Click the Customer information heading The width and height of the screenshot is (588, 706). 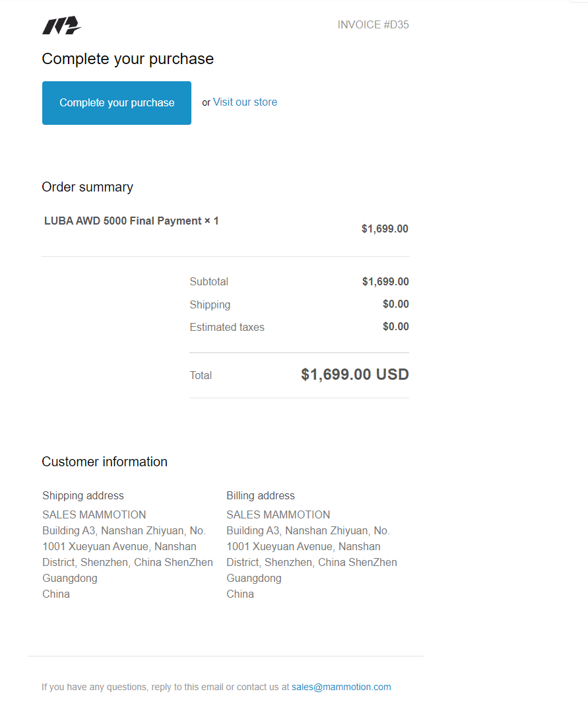(104, 462)
